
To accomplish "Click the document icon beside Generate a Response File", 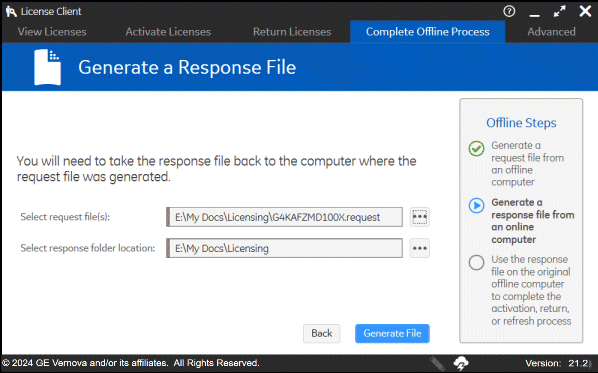I will pyautogui.click(x=47, y=67).
